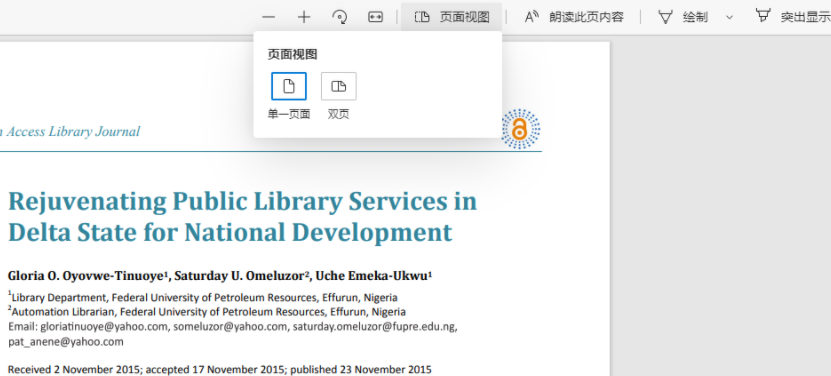This screenshot has width=831, height=376.
Task: Click email saturday.omeluzor@fupre.edu.ng
Action: pos(374,327)
